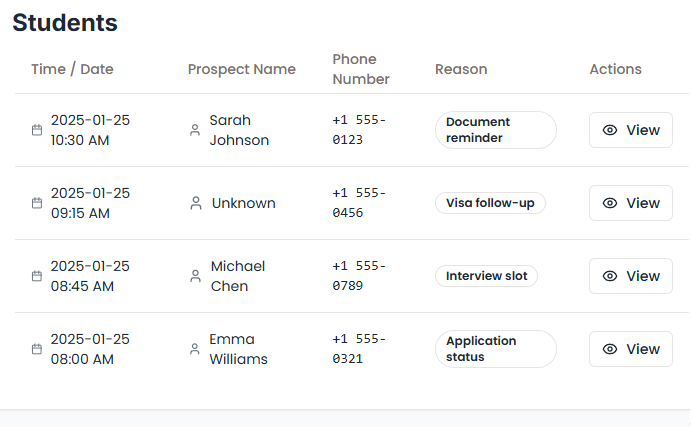Image resolution: width=691 pixels, height=427 pixels.
Task: Click calendar icon beside 08:45 AM entry
Action: point(37,276)
